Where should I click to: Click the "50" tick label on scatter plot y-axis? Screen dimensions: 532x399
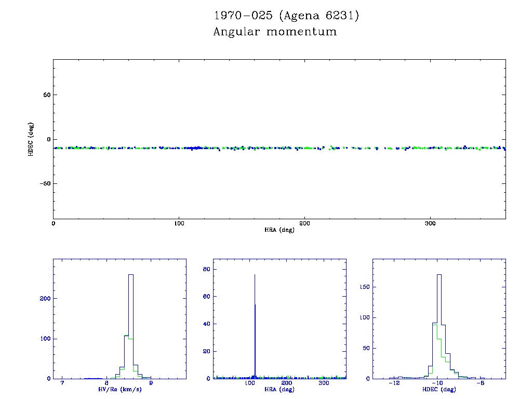pos(46,95)
